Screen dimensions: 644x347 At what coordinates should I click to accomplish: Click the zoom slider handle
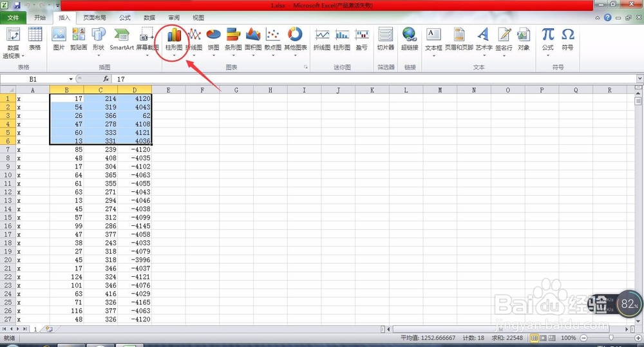coord(611,337)
